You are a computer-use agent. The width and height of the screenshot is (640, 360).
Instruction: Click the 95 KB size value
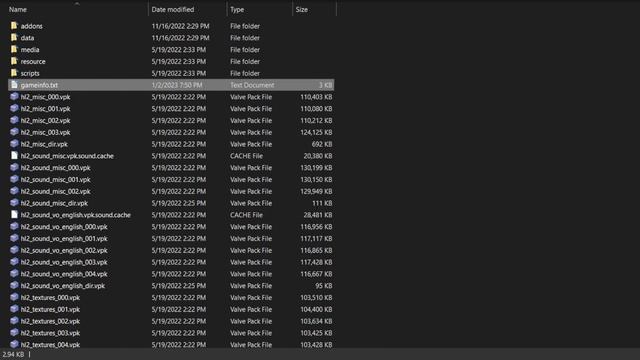pos(323,286)
